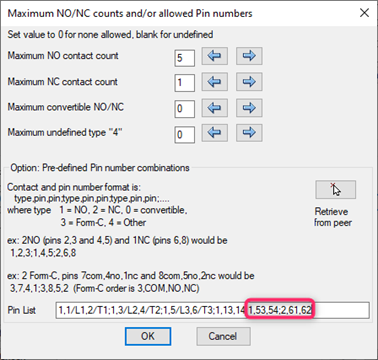Click the "Contact and pin number format is:" text
The height and width of the screenshot is (360, 378).
pos(74,187)
